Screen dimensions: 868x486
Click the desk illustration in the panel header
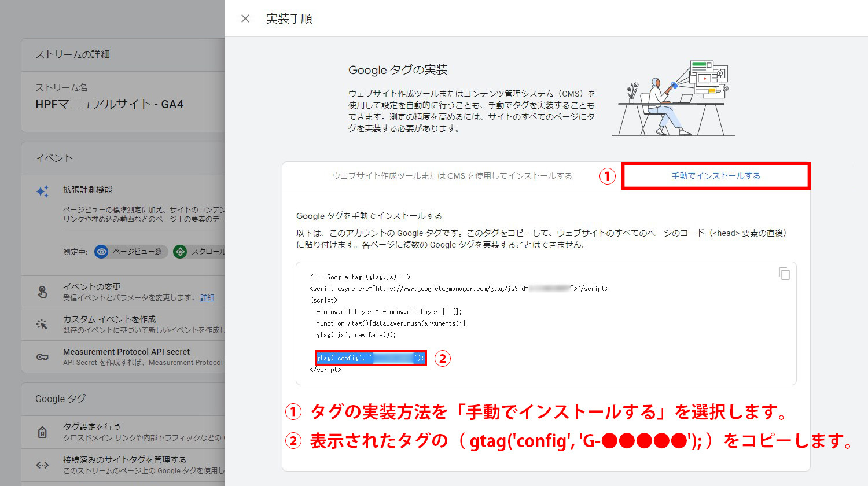pos(674,98)
